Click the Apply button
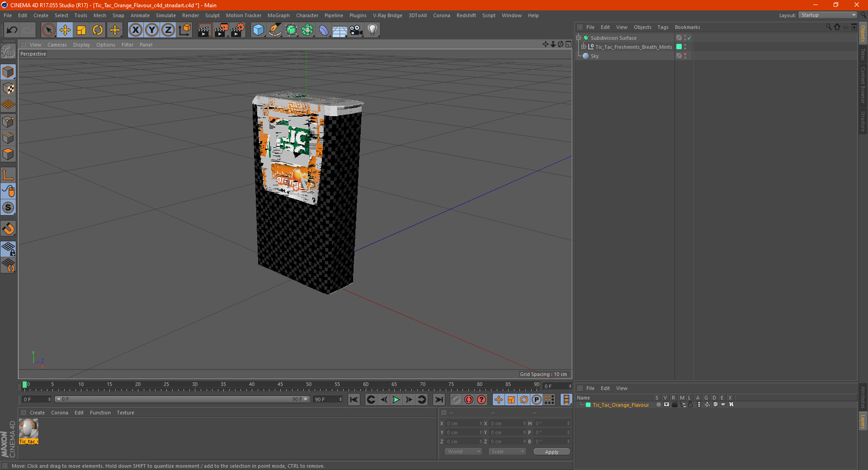 552,452
